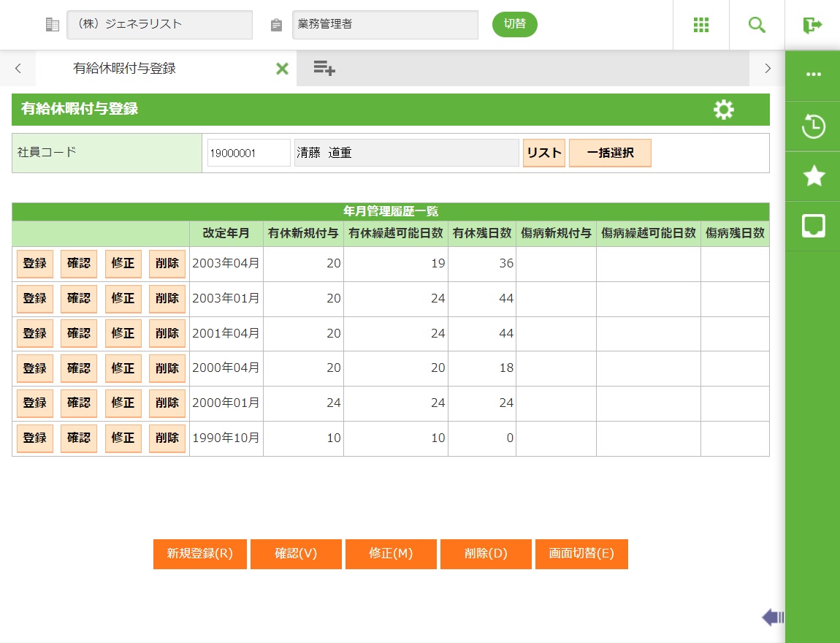840x643 pixels.
Task: Click the three-dots more icon in sidebar
Action: [x=813, y=75]
